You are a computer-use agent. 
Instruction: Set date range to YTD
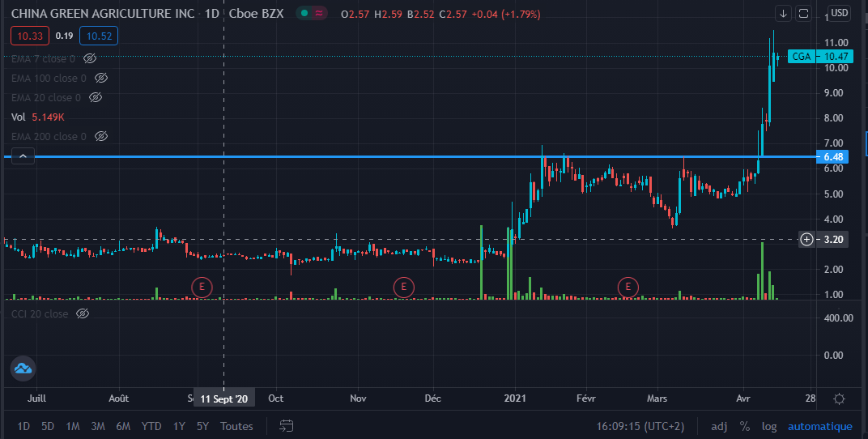pyautogui.click(x=151, y=426)
